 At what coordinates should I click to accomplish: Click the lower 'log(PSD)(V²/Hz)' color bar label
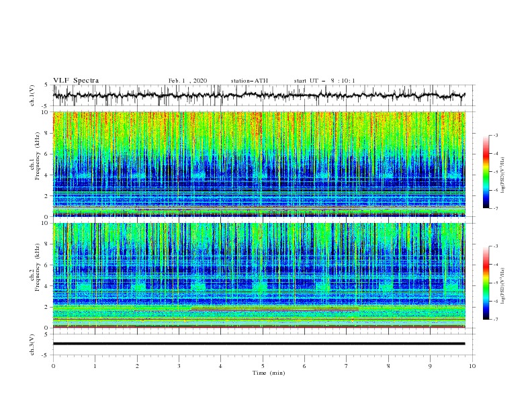[x=503, y=286]
